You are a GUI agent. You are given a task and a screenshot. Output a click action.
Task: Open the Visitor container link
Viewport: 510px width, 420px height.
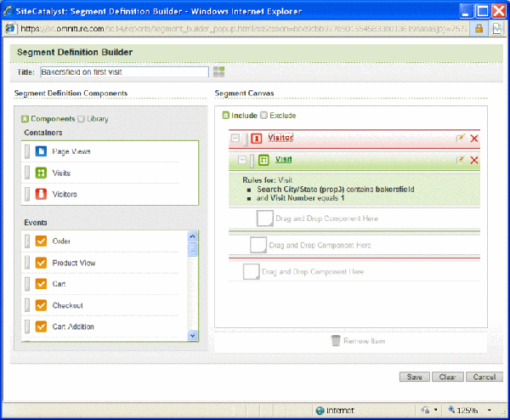coord(280,138)
